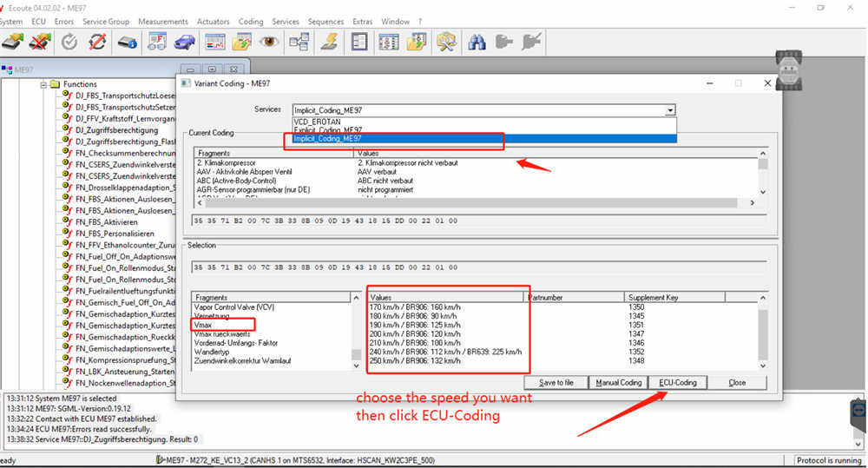Image resolution: width=868 pixels, height=468 pixels.
Task: Click the Manual Coding button
Action: point(619,383)
